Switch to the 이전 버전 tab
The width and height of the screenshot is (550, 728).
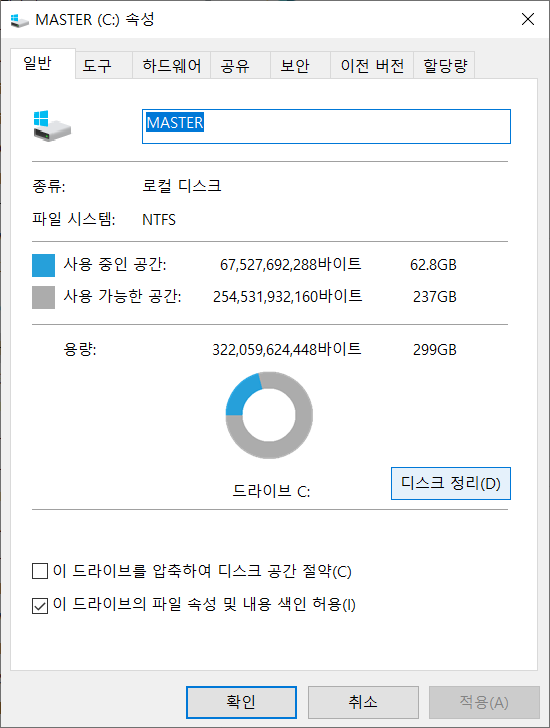coord(372,65)
